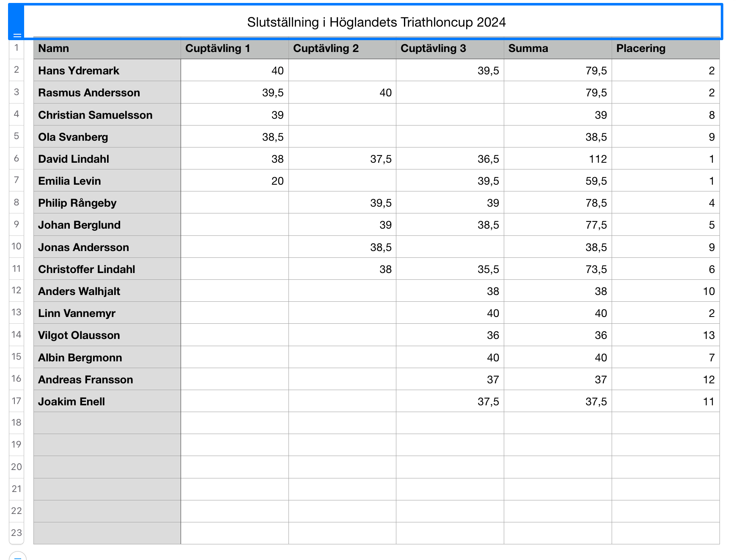Click the empty name cell in row 18
The image size is (736, 560).
tap(107, 423)
